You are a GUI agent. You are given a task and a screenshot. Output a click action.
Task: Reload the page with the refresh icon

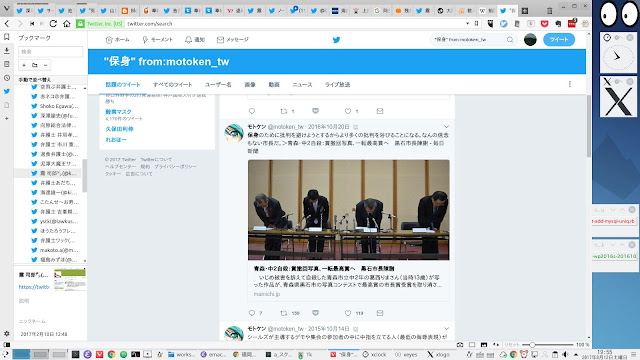pos(53,24)
